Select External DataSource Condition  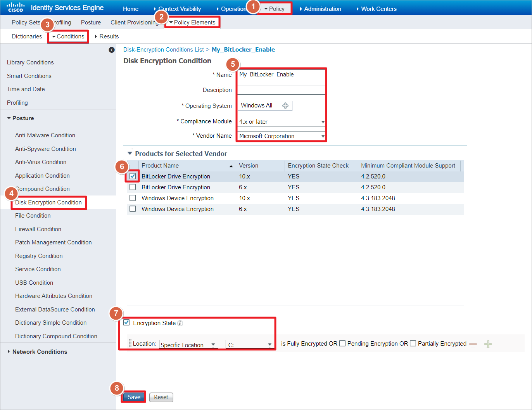point(55,310)
